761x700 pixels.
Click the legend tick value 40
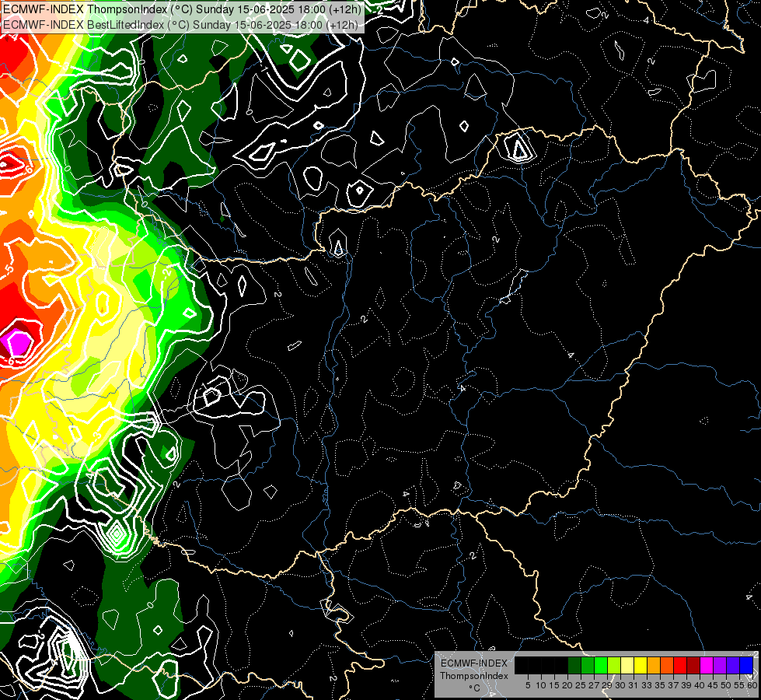tap(700, 685)
